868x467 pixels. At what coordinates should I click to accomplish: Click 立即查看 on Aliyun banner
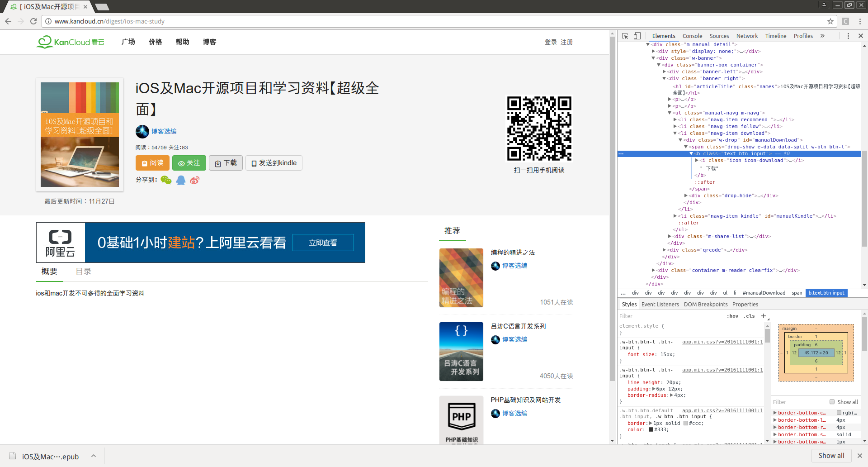point(323,243)
